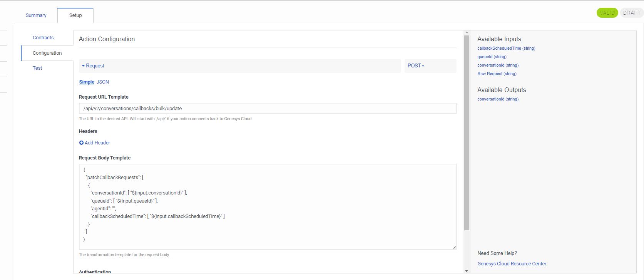Click the conversationId link under Available Inputs

(498, 65)
